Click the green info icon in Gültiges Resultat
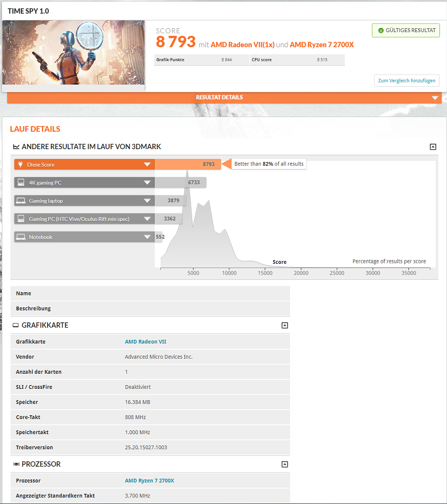This screenshot has height=504, width=447. tap(381, 31)
